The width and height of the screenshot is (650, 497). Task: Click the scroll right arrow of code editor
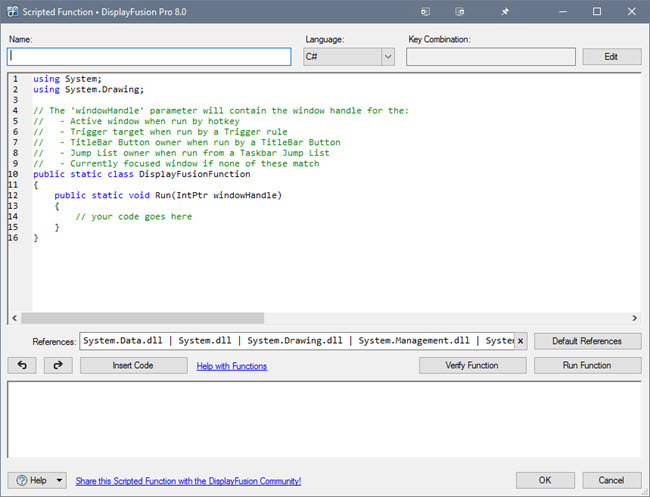[x=634, y=318]
